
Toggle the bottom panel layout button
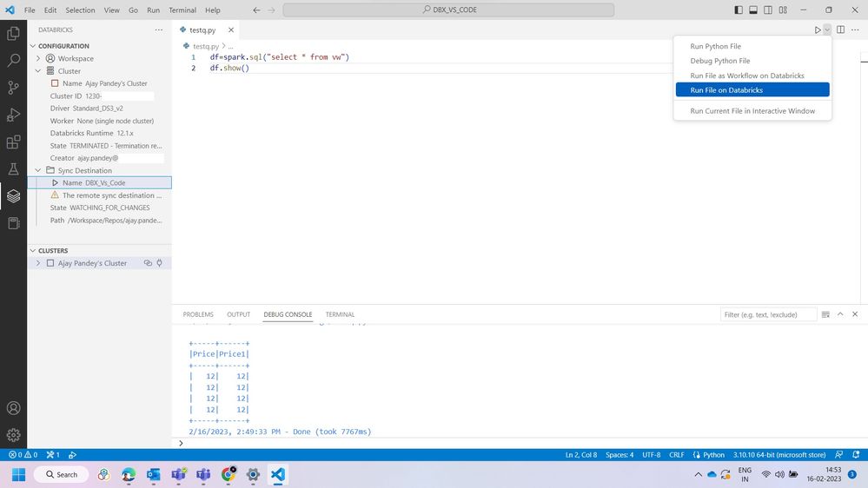point(753,10)
